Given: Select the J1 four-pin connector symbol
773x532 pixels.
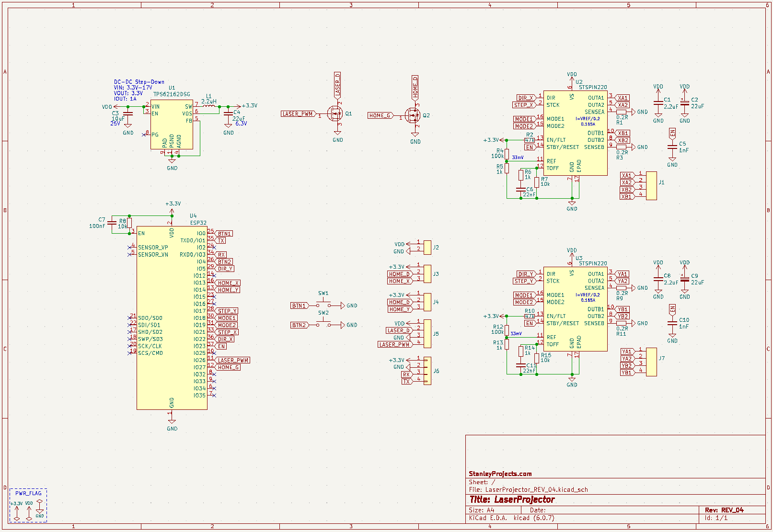Looking at the screenshot, I should [651, 186].
